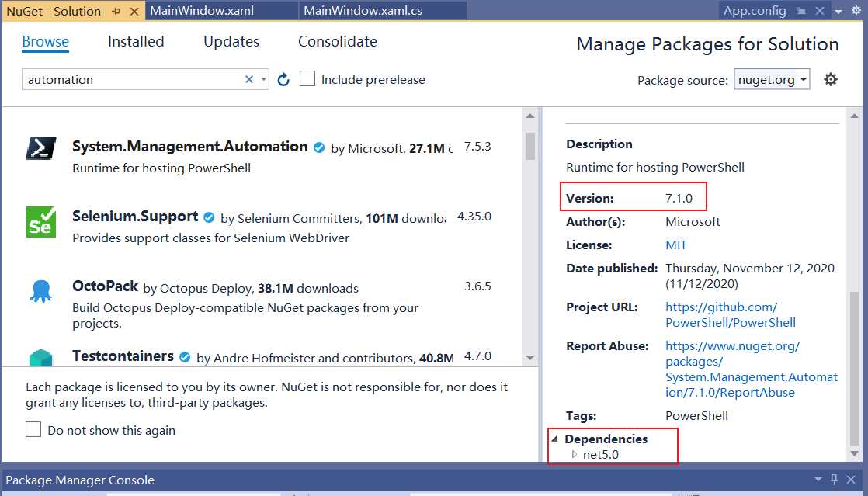Click the Testcontainers verified badge
The height and width of the screenshot is (496, 868).
(x=185, y=357)
